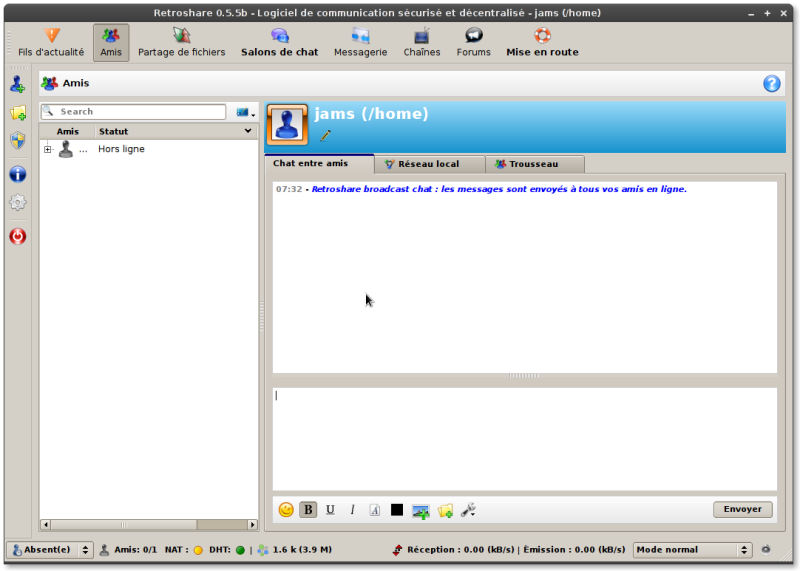800x571 pixels.
Task: Click the splitter handle above chat input
Action: click(x=524, y=376)
